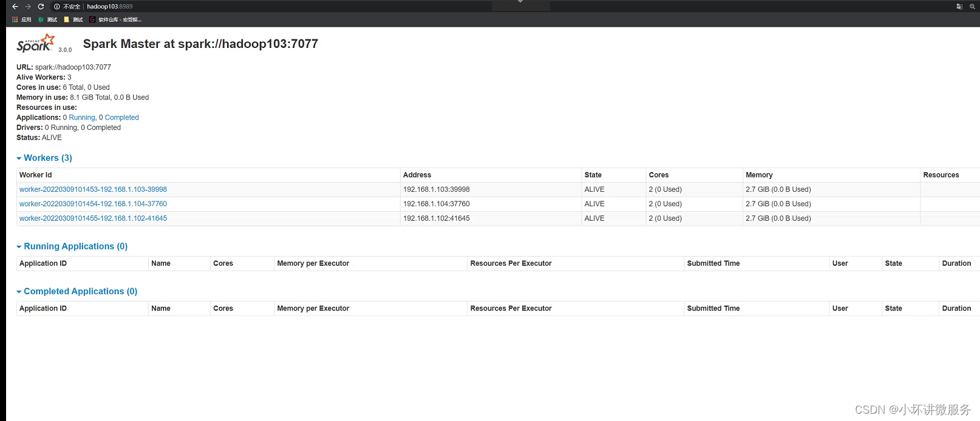The image size is (980, 421).
Task: Click the Alive Workers: 3 line
Action: (x=44, y=77)
